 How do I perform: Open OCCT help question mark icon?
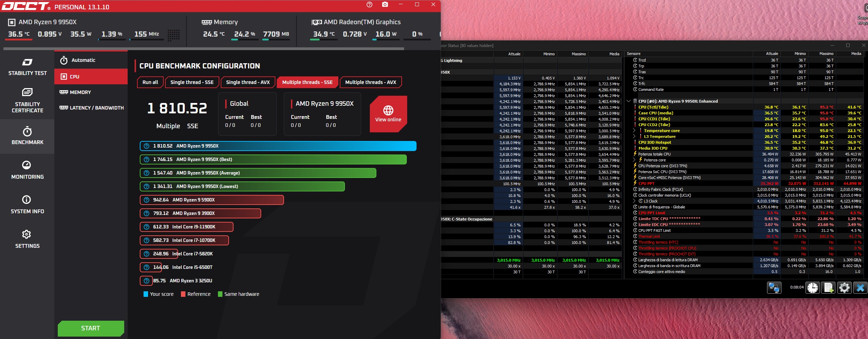[369, 4]
